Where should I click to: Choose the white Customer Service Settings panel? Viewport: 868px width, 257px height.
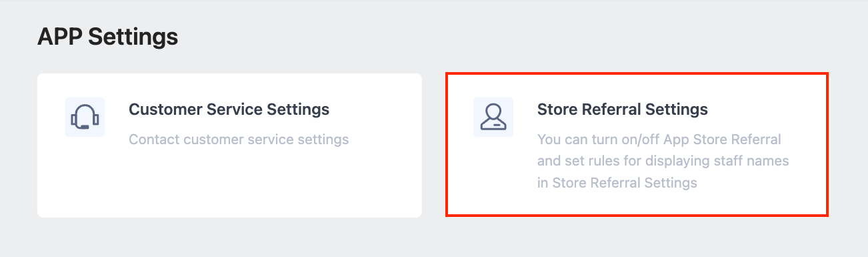click(x=229, y=145)
